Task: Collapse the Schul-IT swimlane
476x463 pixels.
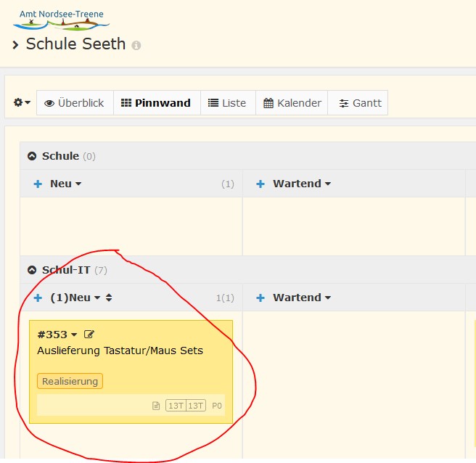Action: pos(32,270)
